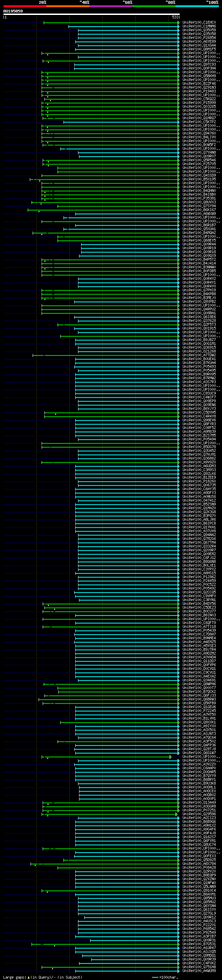
Task: Click the cyan ~100% legend segment
Action: pyautogui.click(x=197, y=6)
